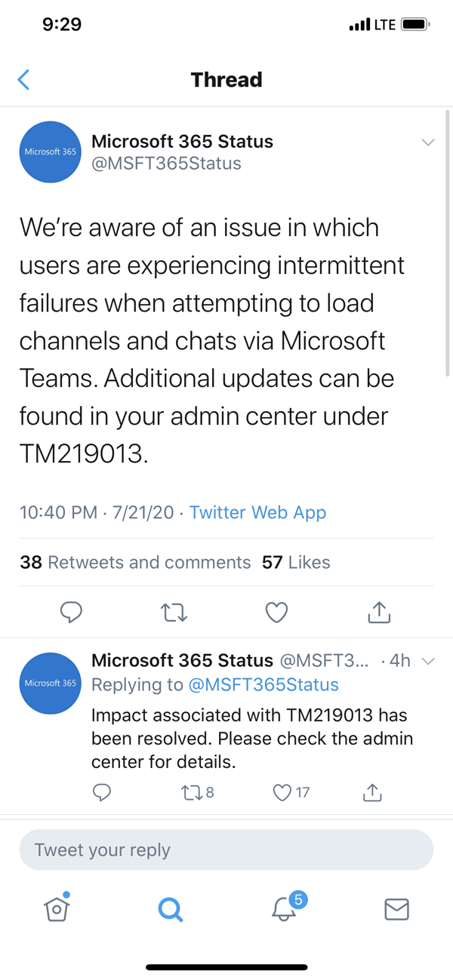Tap the Tweet your reply field
453x980 pixels.
(226, 849)
